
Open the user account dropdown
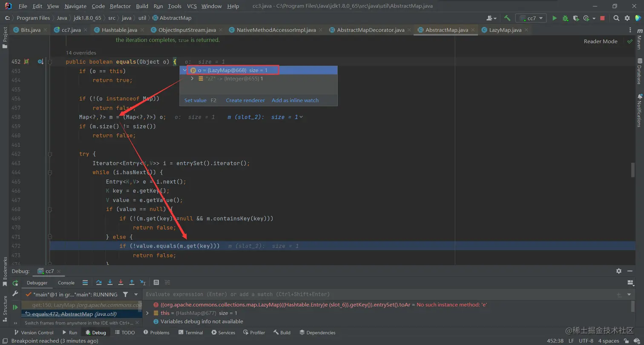tap(491, 18)
